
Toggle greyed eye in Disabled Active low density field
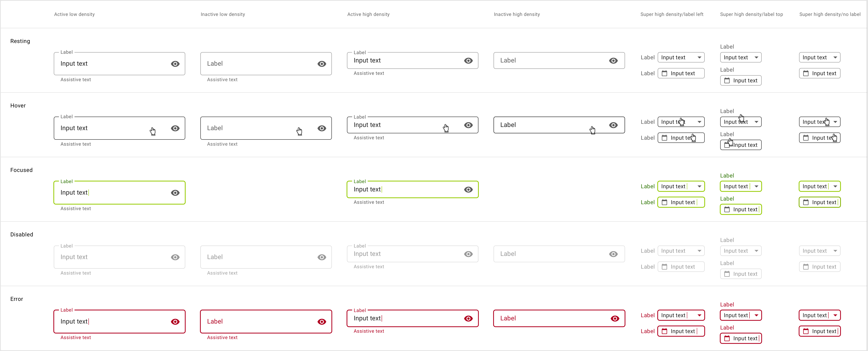click(x=175, y=257)
